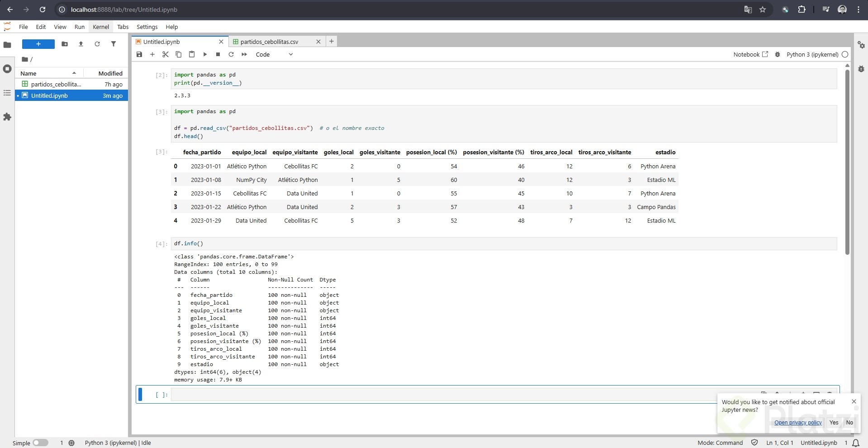This screenshot has height=448, width=868.
Task: Open the Kernel menu
Action: [101, 27]
